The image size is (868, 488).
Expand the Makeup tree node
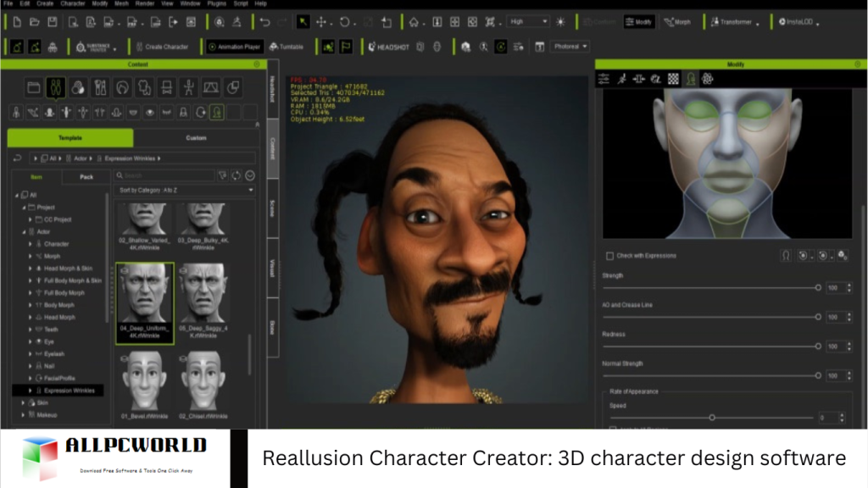(23, 415)
